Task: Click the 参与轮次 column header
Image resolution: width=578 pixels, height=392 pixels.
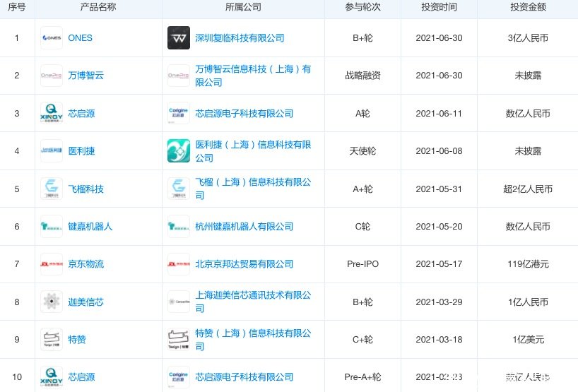Action: [362, 7]
